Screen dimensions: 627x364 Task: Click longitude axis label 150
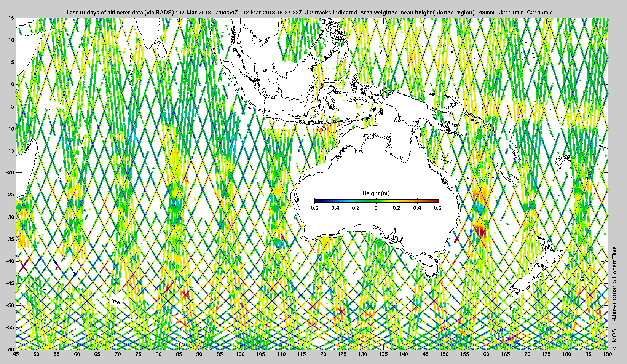444,354
